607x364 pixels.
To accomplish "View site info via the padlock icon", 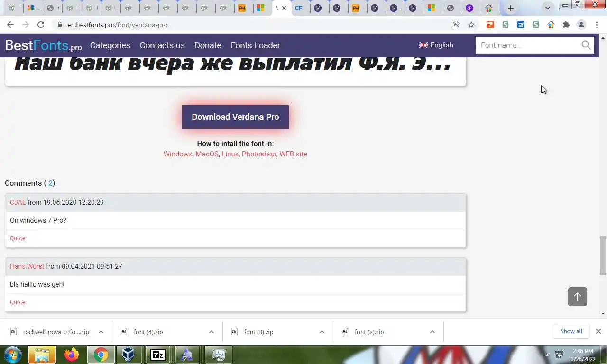I will point(59,25).
